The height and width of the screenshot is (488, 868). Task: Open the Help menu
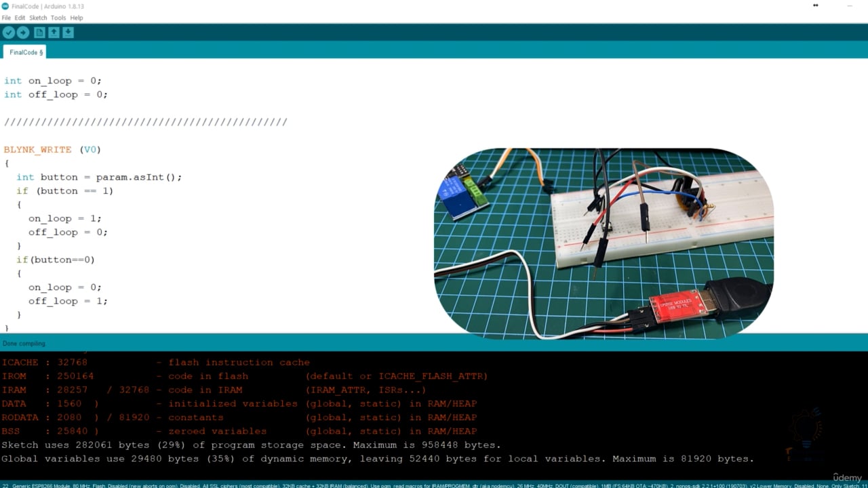(77, 18)
